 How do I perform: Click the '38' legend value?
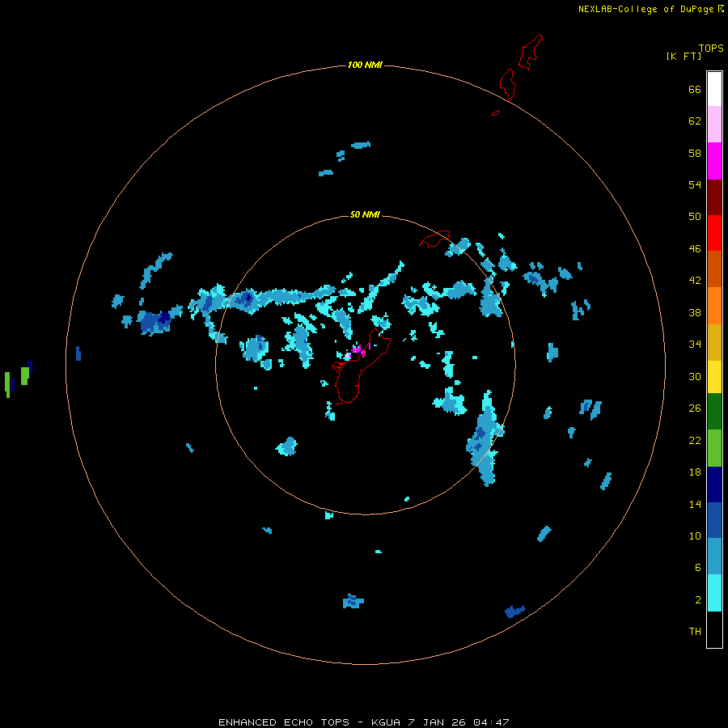coord(695,313)
